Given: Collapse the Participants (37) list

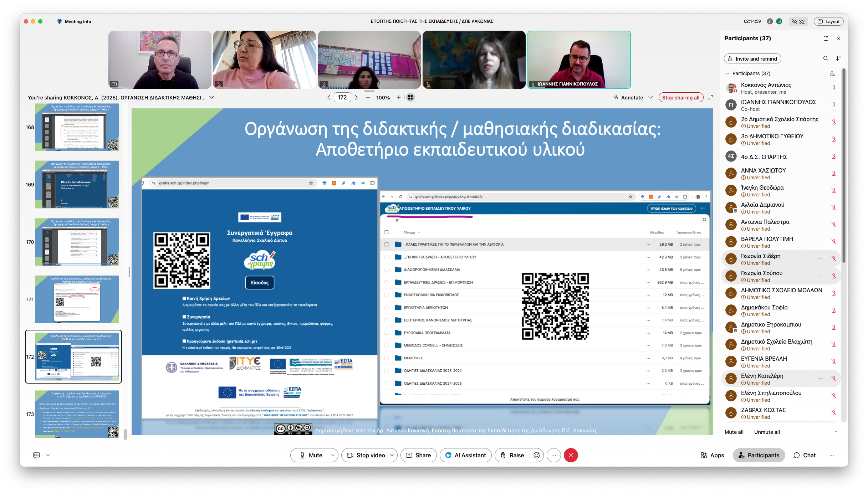Looking at the screenshot, I should pos(727,73).
